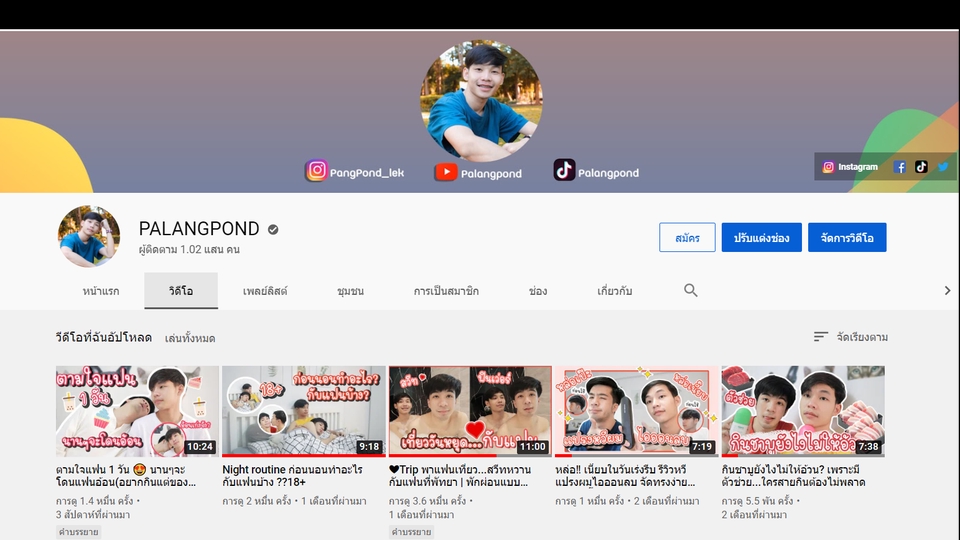
Task: Click the sort lines icon next to จัดเรียงตาม
Action: coord(820,336)
